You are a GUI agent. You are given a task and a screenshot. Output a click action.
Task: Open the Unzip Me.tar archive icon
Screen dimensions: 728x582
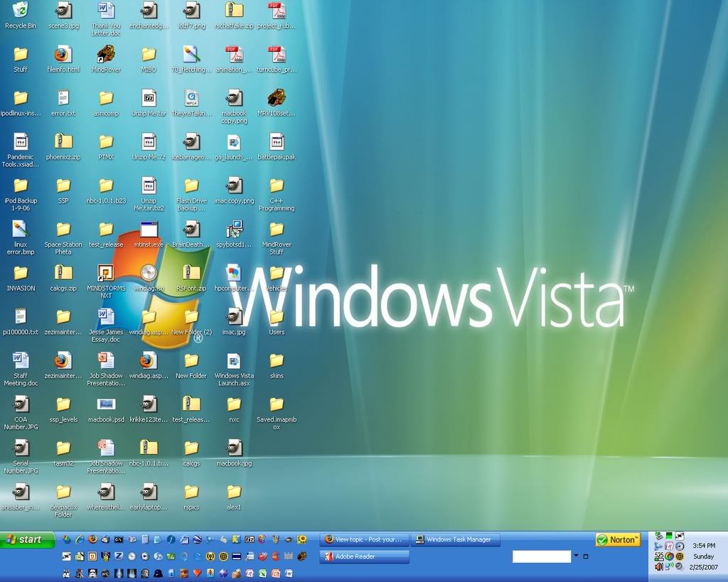click(149, 103)
